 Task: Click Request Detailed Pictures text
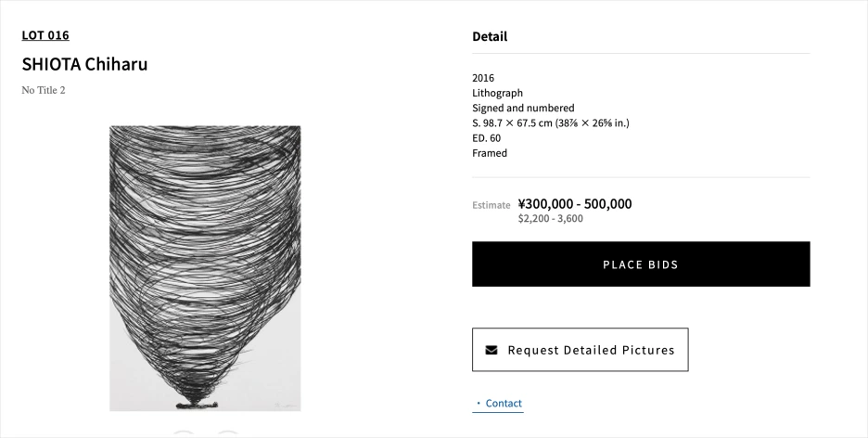pyautogui.click(x=591, y=350)
